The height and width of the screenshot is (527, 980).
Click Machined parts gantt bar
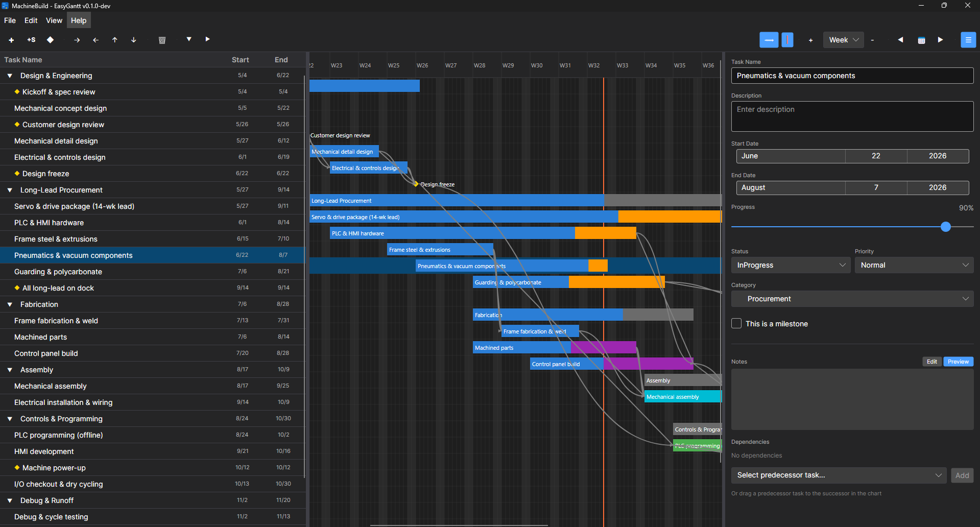tap(554, 347)
